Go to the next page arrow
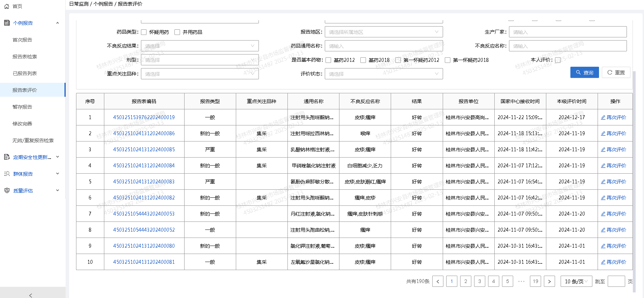The width and height of the screenshot is (644, 298). (x=549, y=282)
